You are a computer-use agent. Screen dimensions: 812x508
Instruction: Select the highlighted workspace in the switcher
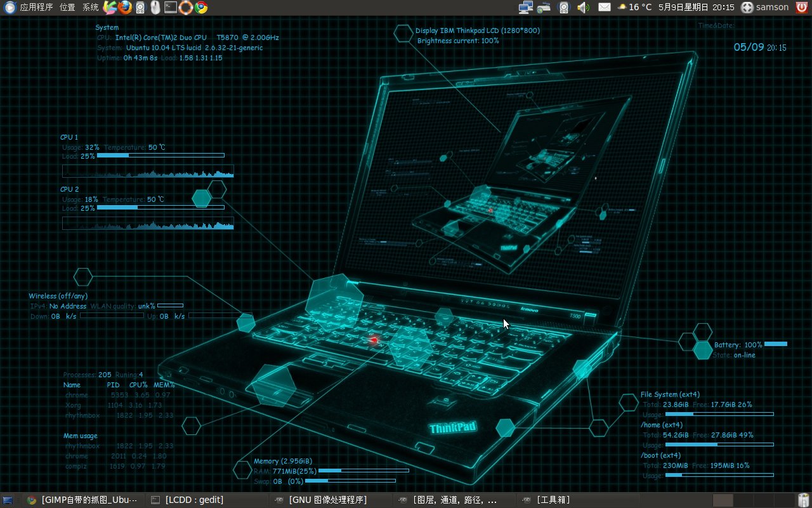pos(723,500)
